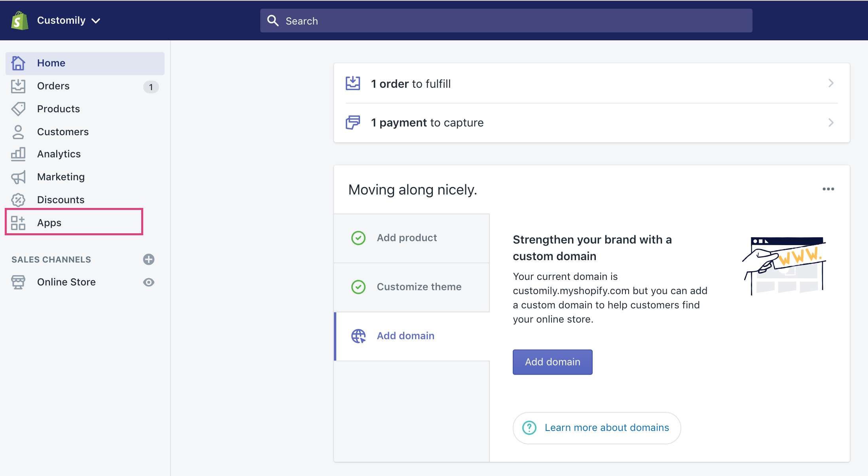Click the Marketing megaphone icon

coord(18,177)
